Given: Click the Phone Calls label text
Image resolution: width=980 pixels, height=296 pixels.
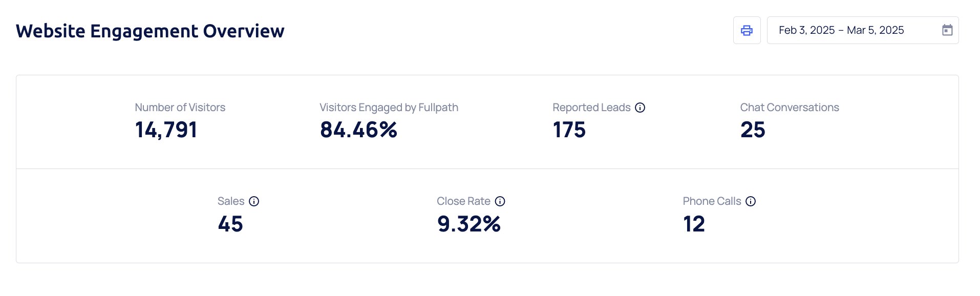Looking at the screenshot, I should point(712,201).
